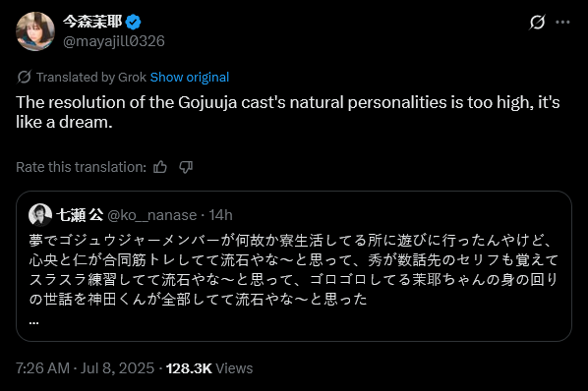
Task: Rate translation with thumbs down
Action: [186, 167]
